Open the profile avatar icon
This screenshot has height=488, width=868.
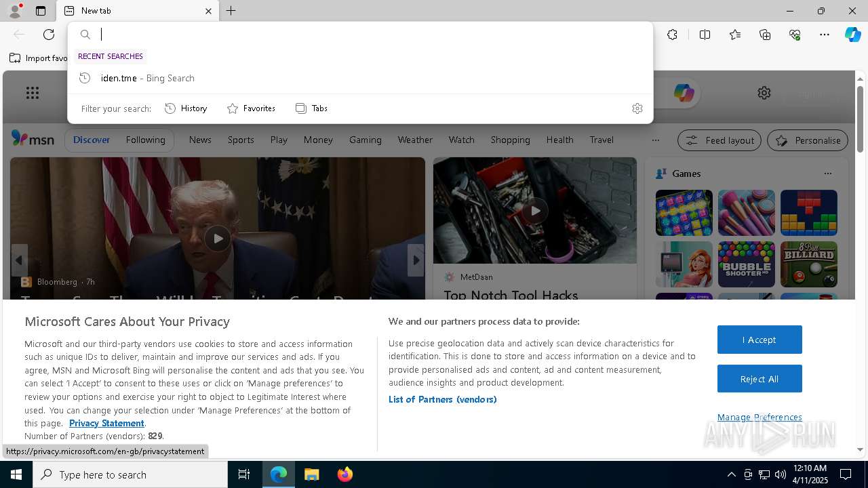(x=14, y=11)
